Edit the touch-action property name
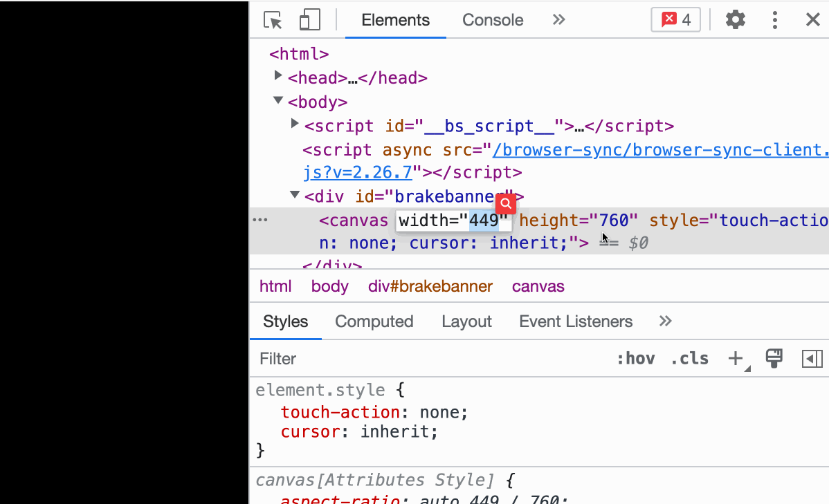This screenshot has height=504, width=829. (340, 412)
